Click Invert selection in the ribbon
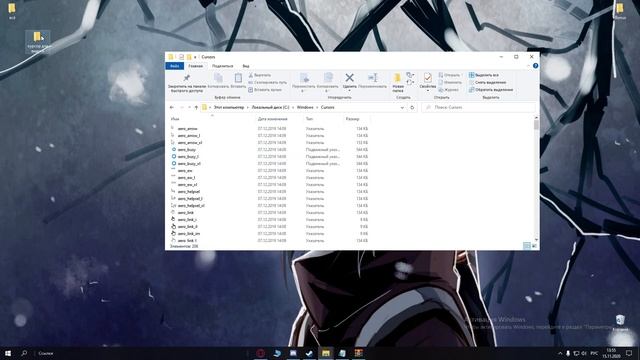This screenshot has height=360, width=640. coord(491,90)
